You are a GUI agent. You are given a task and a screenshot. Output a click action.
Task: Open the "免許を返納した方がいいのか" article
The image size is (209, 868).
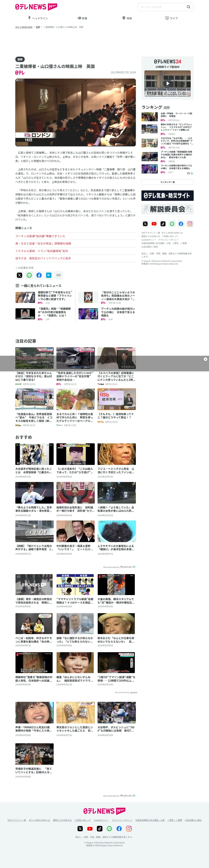[x=75, y=376]
